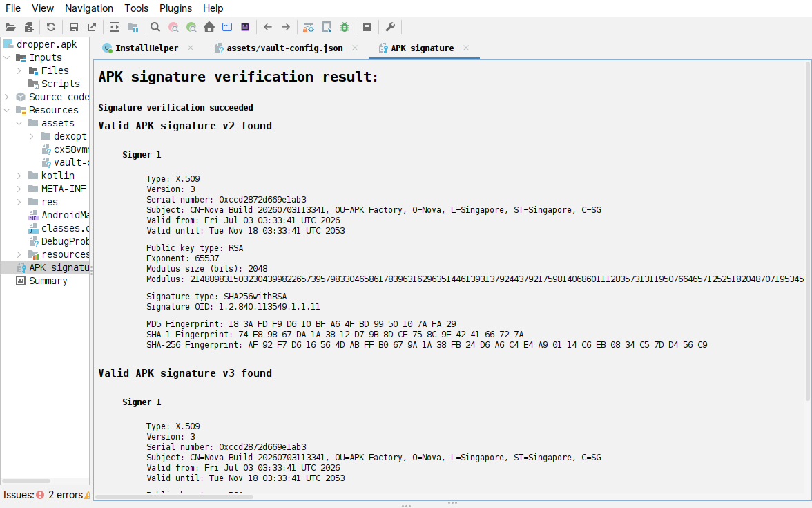This screenshot has width=812, height=508.
Task: Click the blue application window icon
Action: coord(226,27)
